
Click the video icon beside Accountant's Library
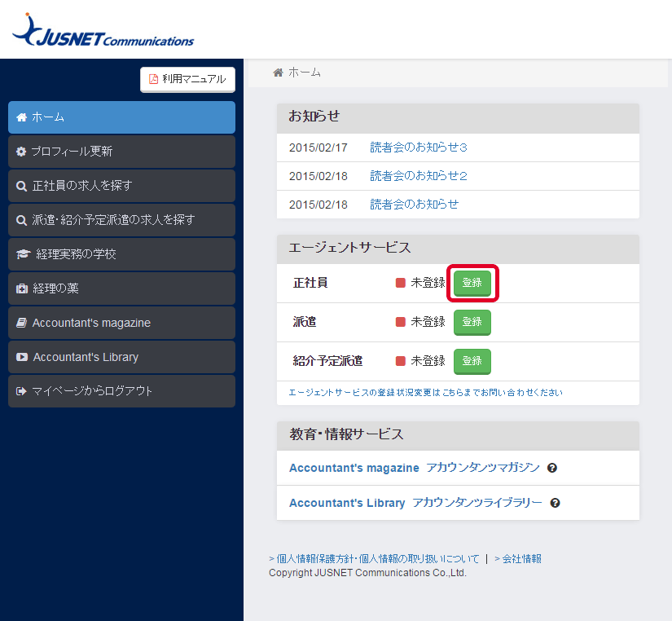[22, 357]
